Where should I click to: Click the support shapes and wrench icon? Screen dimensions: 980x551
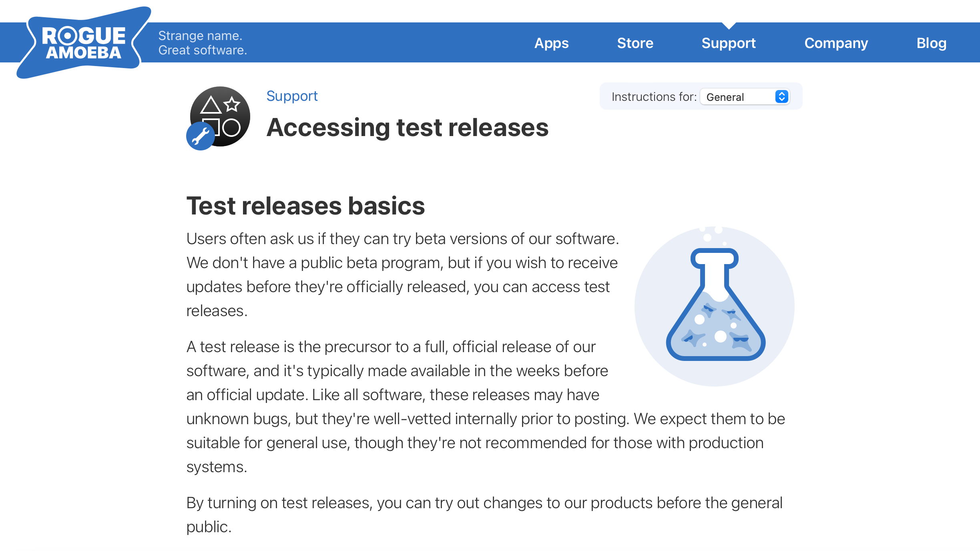(219, 118)
